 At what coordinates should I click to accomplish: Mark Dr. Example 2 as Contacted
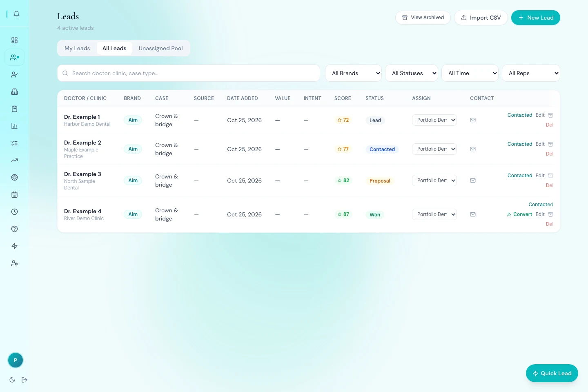520,144
